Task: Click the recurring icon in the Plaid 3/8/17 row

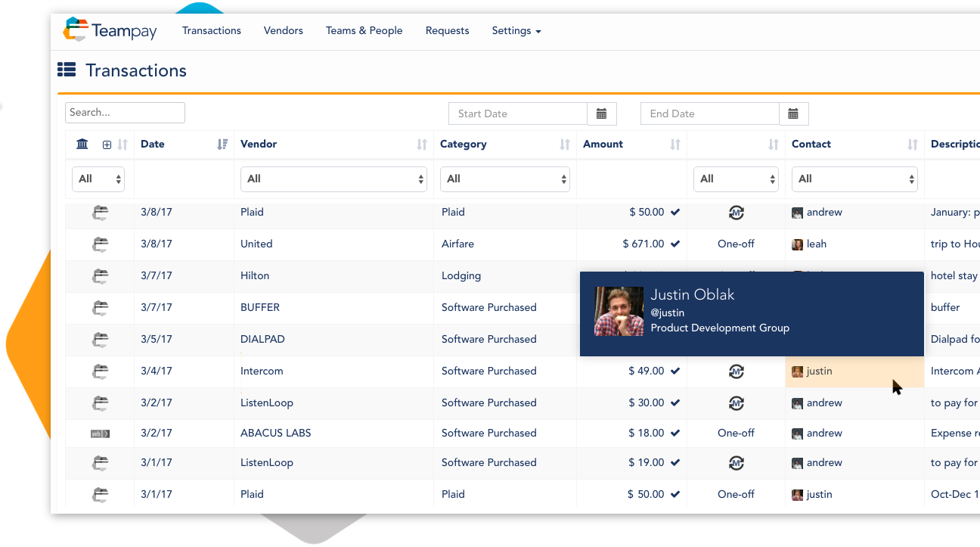Action: 736,213
